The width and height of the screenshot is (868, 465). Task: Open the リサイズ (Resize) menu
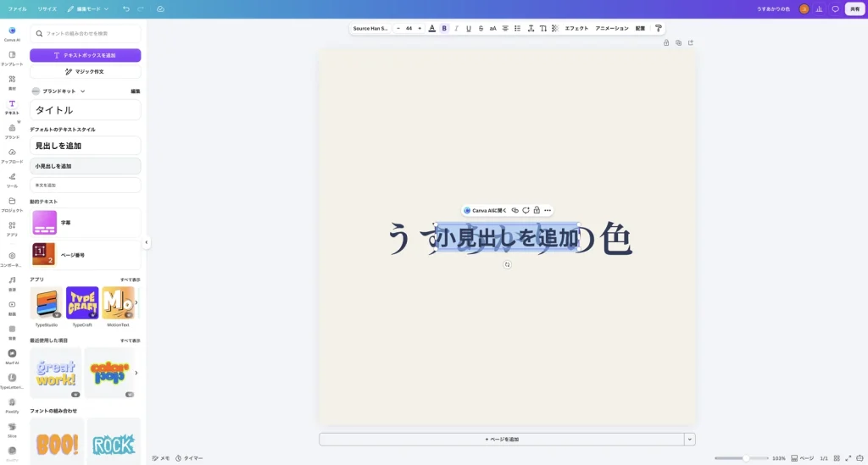coord(47,8)
